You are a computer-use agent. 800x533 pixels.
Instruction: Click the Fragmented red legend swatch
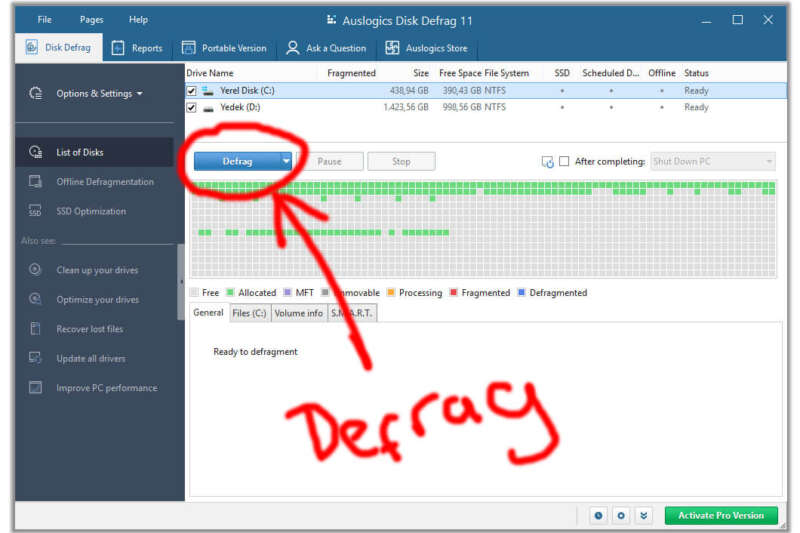point(453,292)
